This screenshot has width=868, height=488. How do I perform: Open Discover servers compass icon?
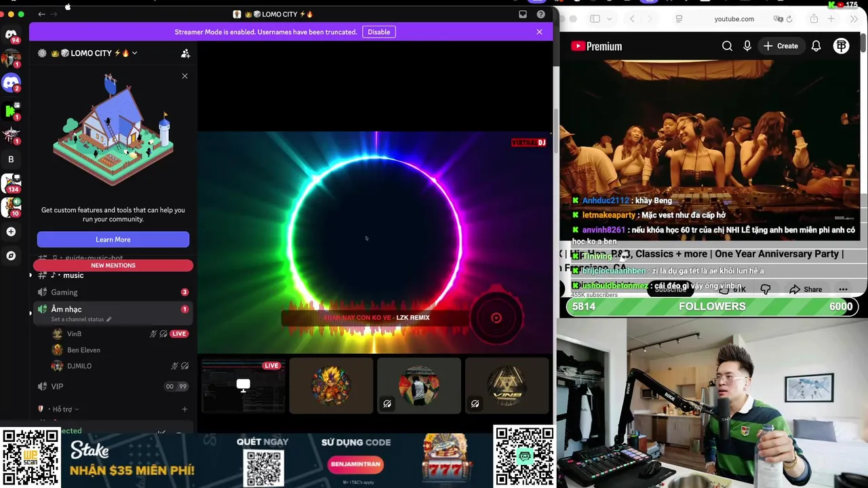pos(11,256)
